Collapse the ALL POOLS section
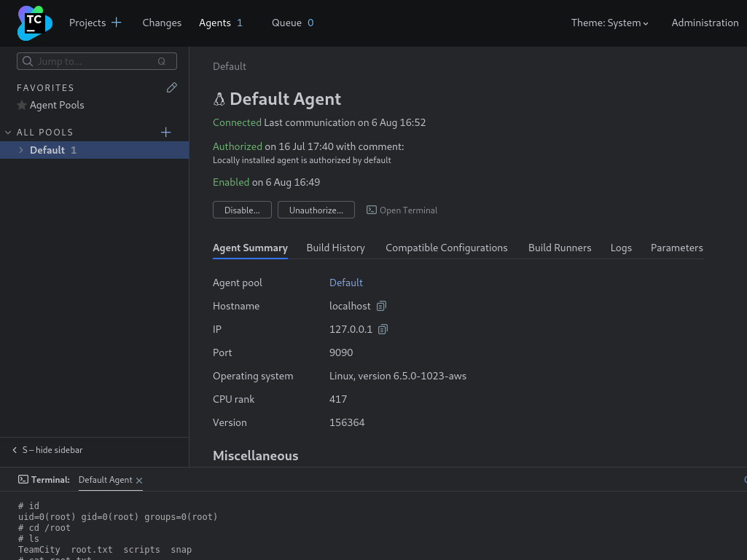Image resolution: width=747 pixels, height=560 pixels. (x=8, y=132)
